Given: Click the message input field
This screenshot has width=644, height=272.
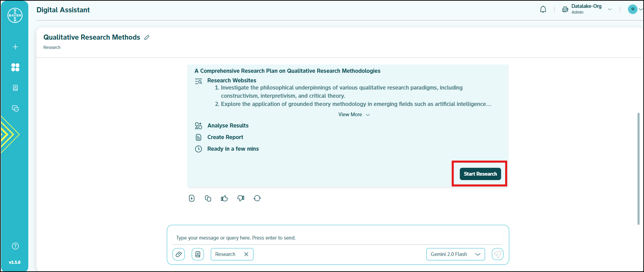Looking at the screenshot, I should tap(338, 238).
